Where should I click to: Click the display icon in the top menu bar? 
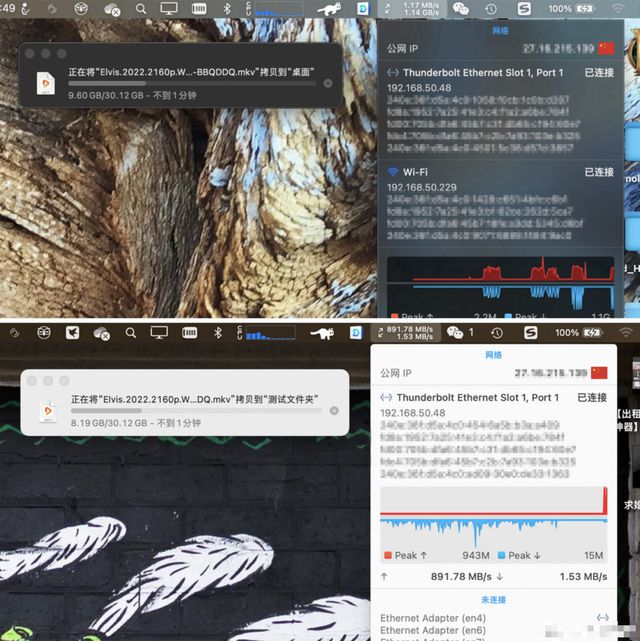point(169,9)
